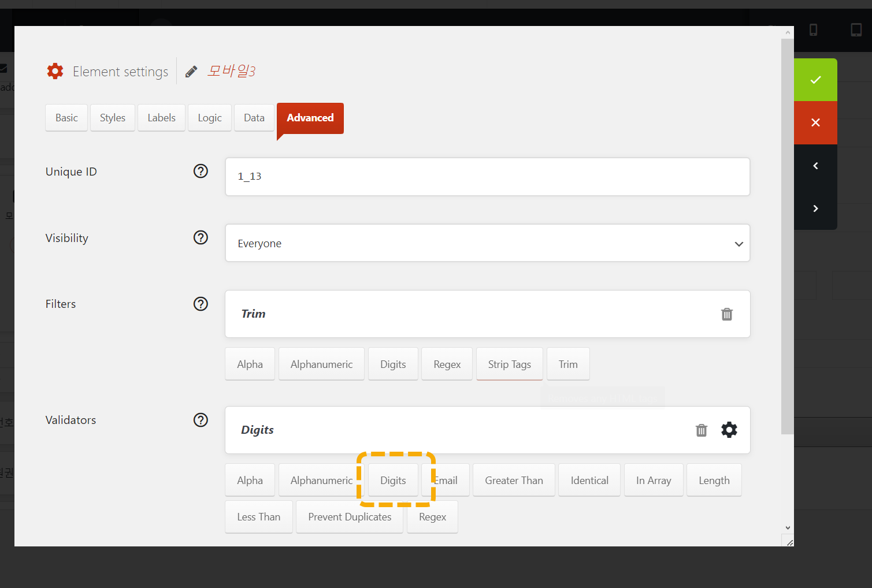Go to previous element with left chevron
Screen dimensions: 872x588
(x=815, y=166)
